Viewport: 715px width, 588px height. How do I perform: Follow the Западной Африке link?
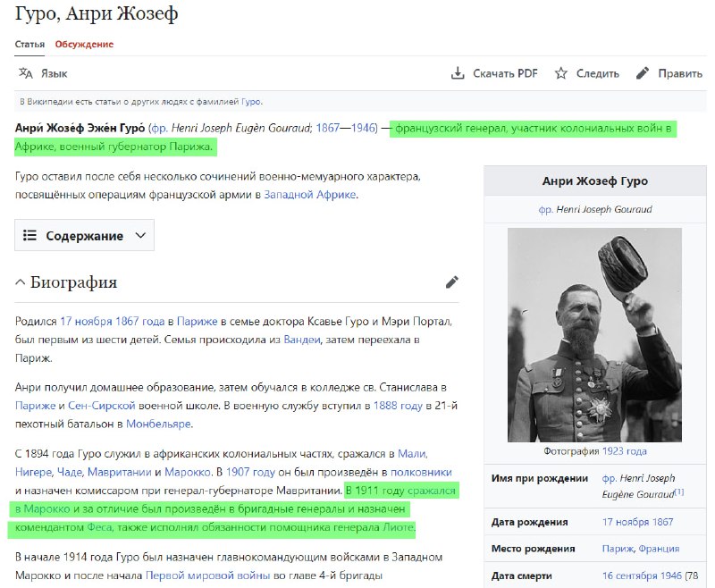[x=310, y=195]
